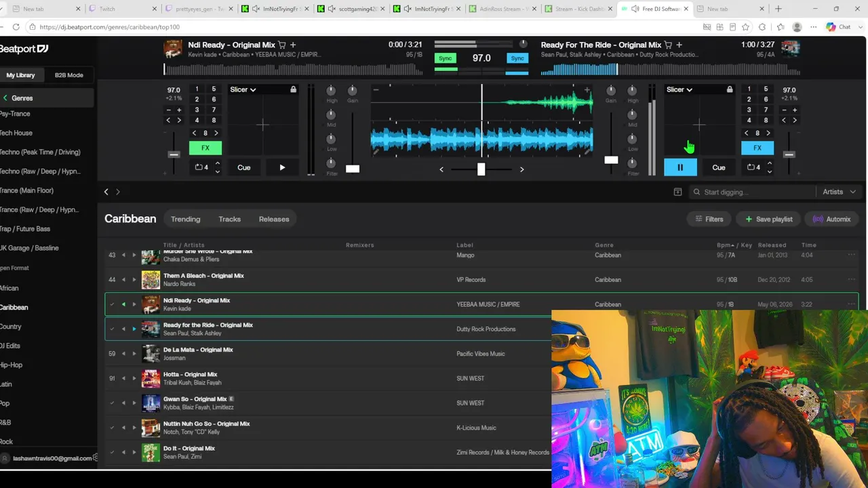Add Ndi Ready track to cart

[282, 45]
